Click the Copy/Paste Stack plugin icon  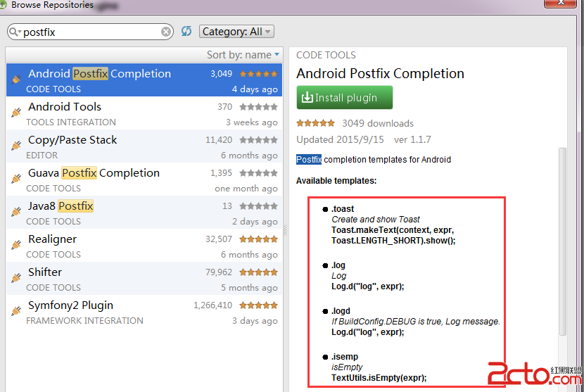pyautogui.click(x=16, y=145)
